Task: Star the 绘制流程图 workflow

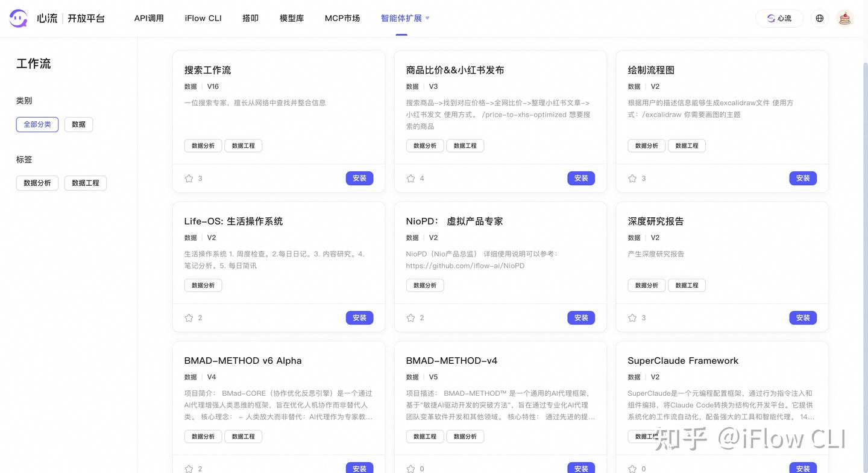Action: (x=632, y=178)
